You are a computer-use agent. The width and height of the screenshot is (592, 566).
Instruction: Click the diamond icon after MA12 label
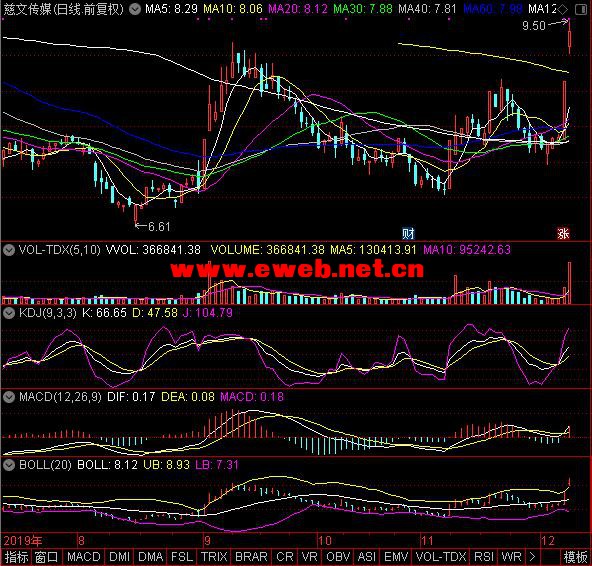point(563,9)
